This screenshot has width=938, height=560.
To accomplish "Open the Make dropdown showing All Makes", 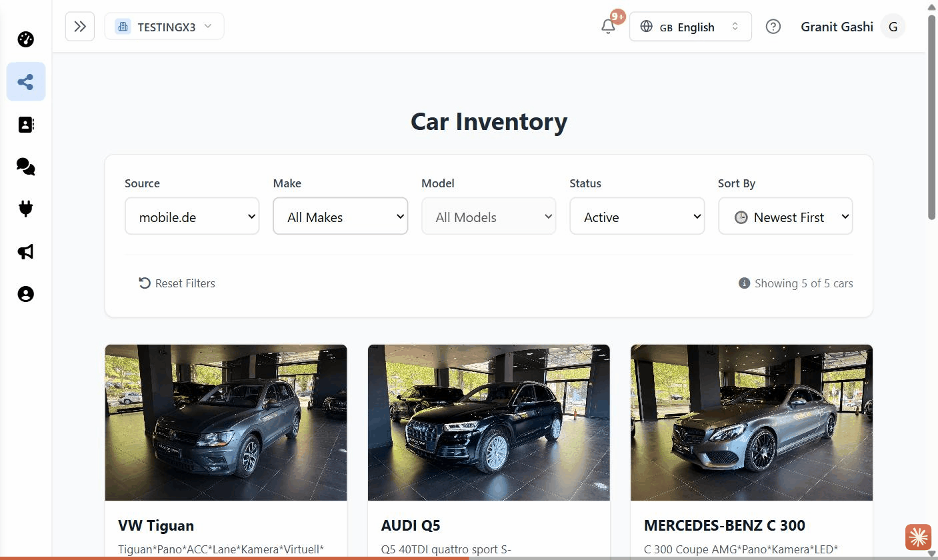I will click(x=340, y=216).
